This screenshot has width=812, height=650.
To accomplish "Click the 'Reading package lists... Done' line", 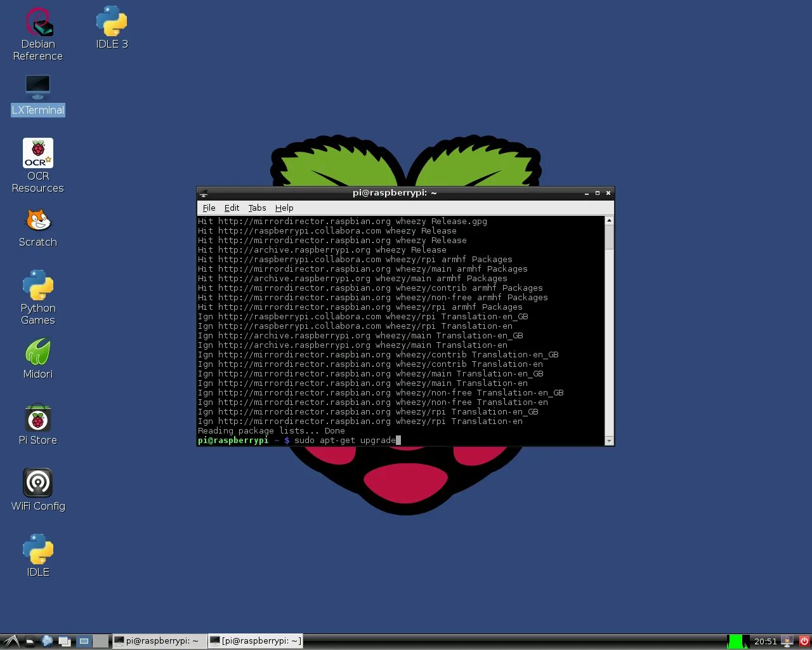I will coord(272,430).
